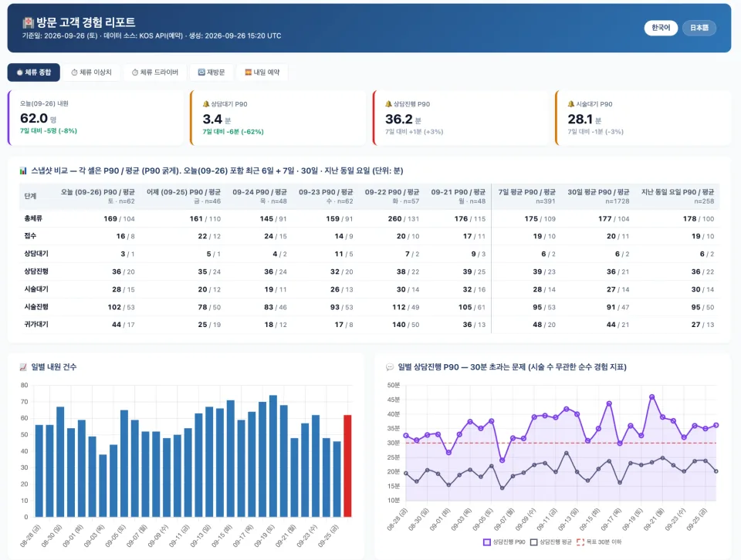Click the 09-22 총체류 cell 260 / 131

[404, 218]
